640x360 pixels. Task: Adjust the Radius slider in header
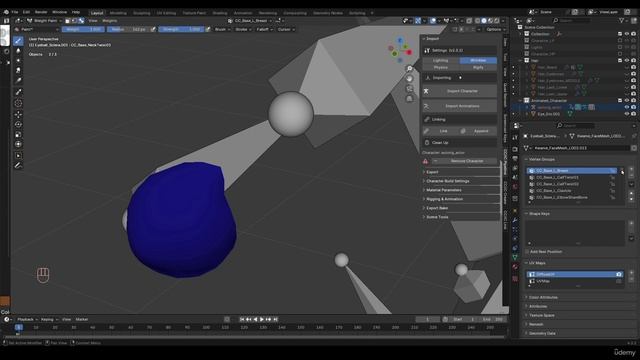(128, 29)
